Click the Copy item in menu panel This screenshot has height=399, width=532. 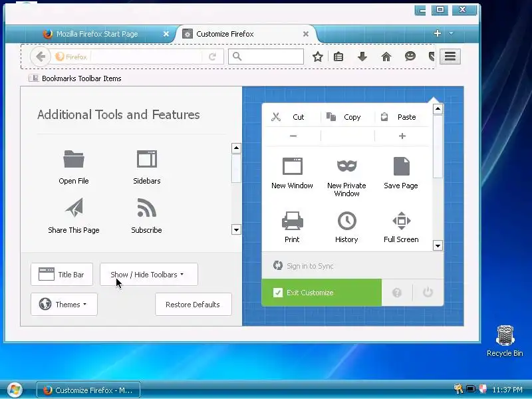347,117
